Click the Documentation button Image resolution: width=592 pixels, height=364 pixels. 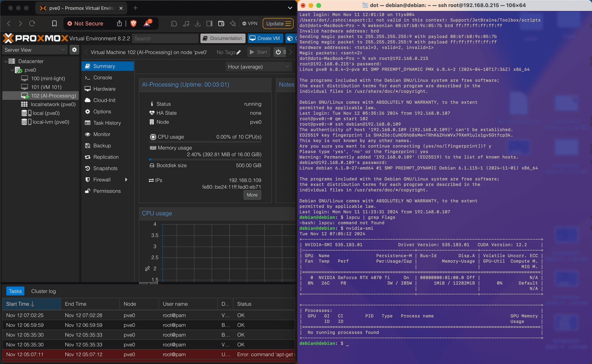[x=223, y=38]
